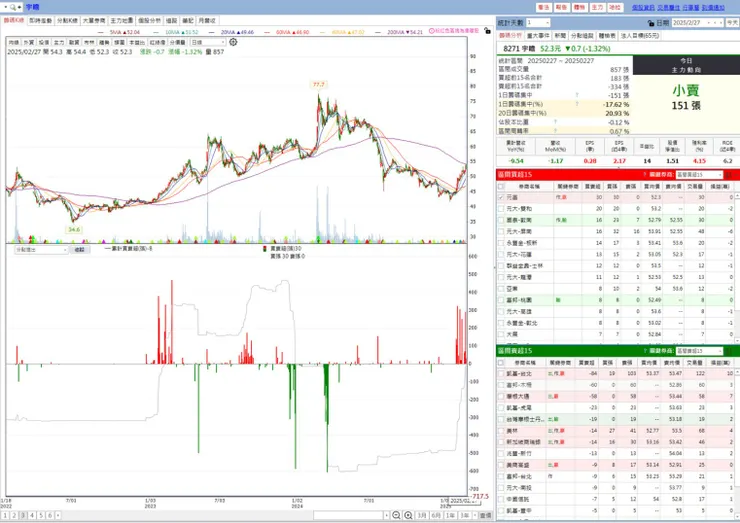The height and width of the screenshot is (523, 740).
Task: Click the 今天 button
Action: point(732,23)
